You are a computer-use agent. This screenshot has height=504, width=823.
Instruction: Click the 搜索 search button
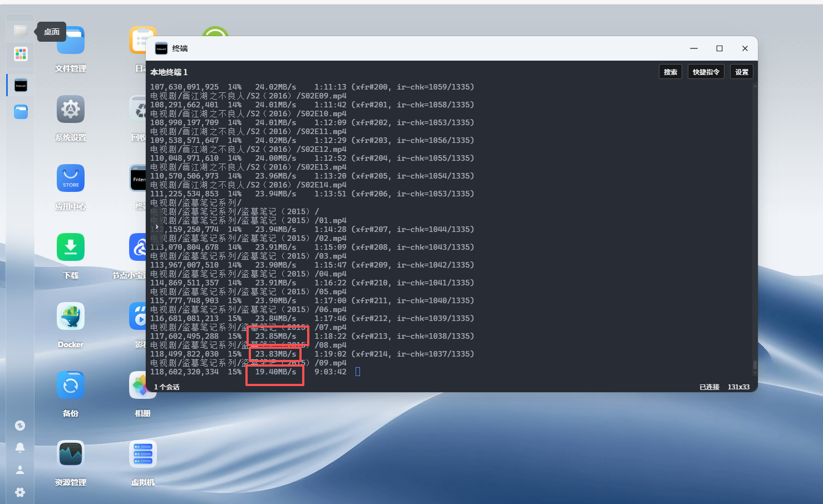tap(670, 71)
